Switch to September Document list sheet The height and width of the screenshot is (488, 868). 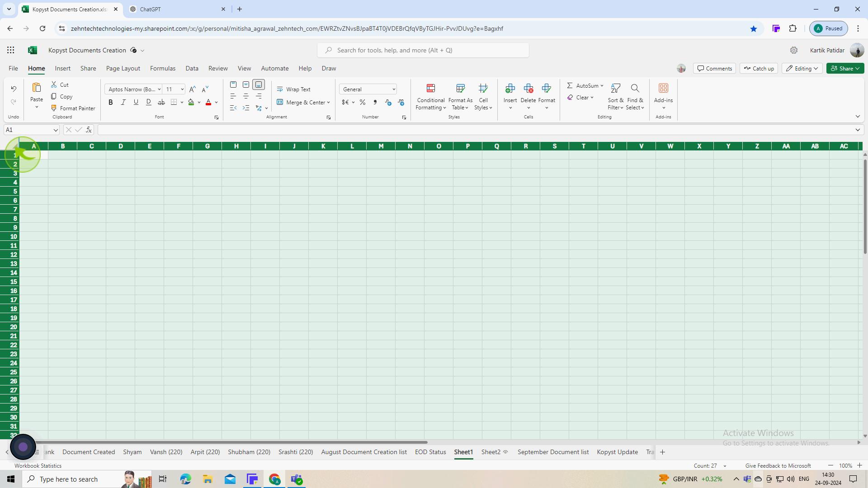(x=553, y=452)
